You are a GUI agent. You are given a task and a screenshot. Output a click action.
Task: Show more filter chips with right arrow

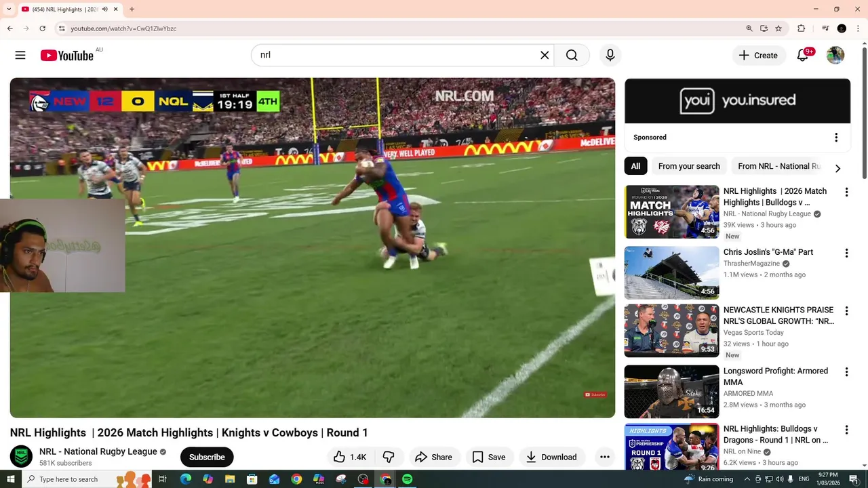[837, 168]
